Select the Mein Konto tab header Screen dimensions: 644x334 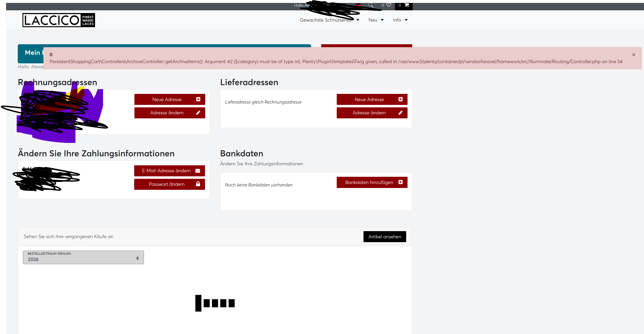(33, 53)
